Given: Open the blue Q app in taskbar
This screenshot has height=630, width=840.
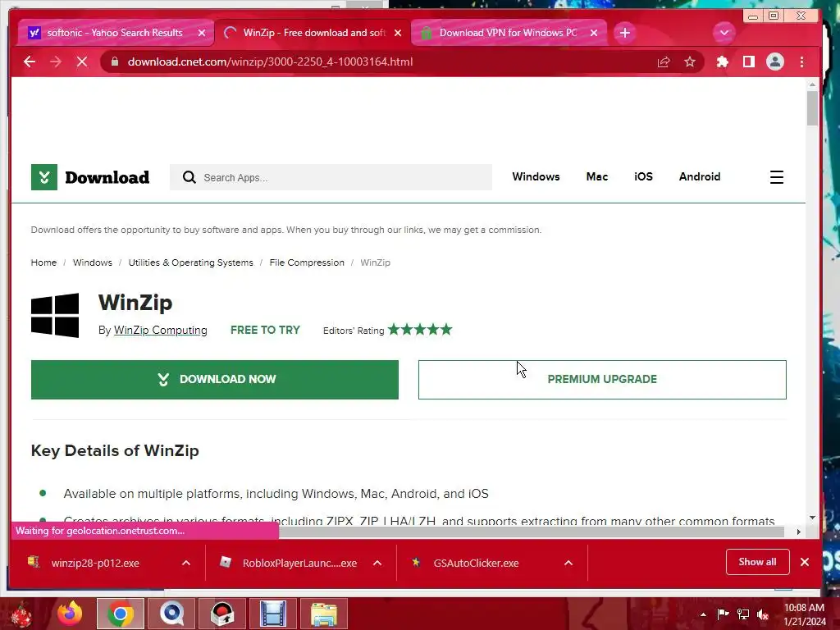Looking at the screenshot, I should click(171, 614).
